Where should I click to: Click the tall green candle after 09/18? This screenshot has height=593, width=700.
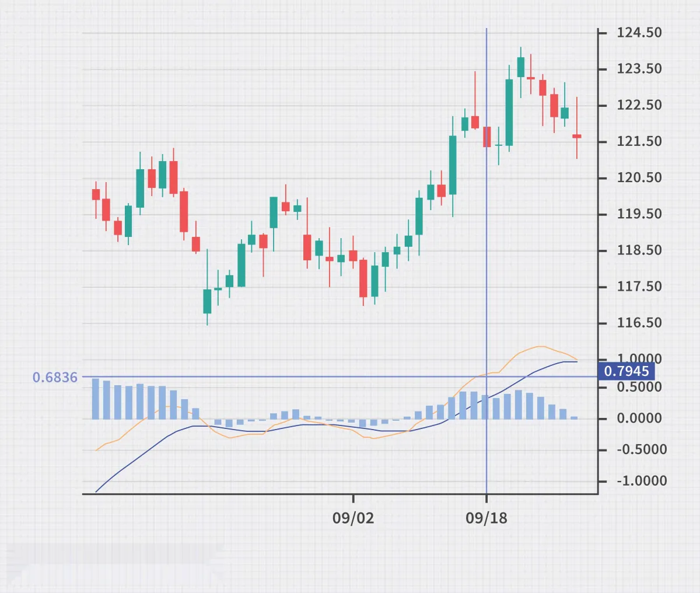509,113
